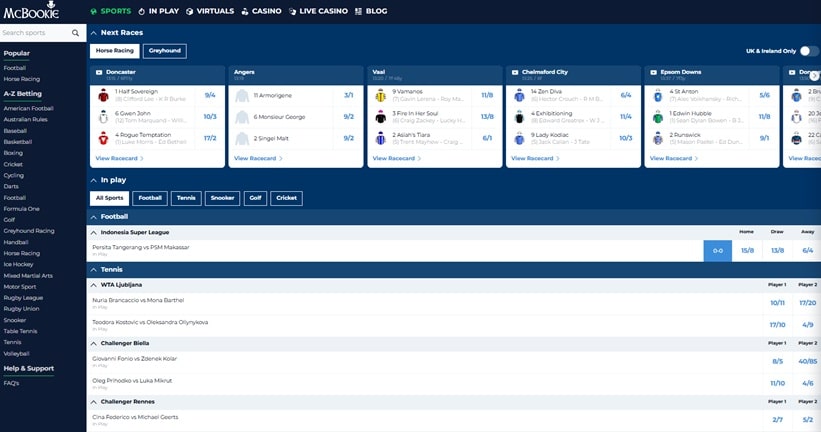Click the McBookie logo
Viewport: 821px width, 432px height.
coord(30,12)
